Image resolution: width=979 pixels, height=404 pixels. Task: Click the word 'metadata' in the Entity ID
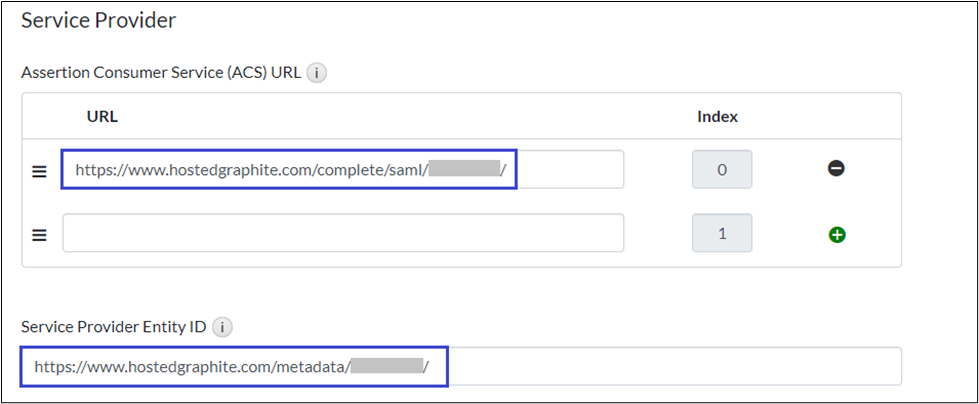pos(312,367)
